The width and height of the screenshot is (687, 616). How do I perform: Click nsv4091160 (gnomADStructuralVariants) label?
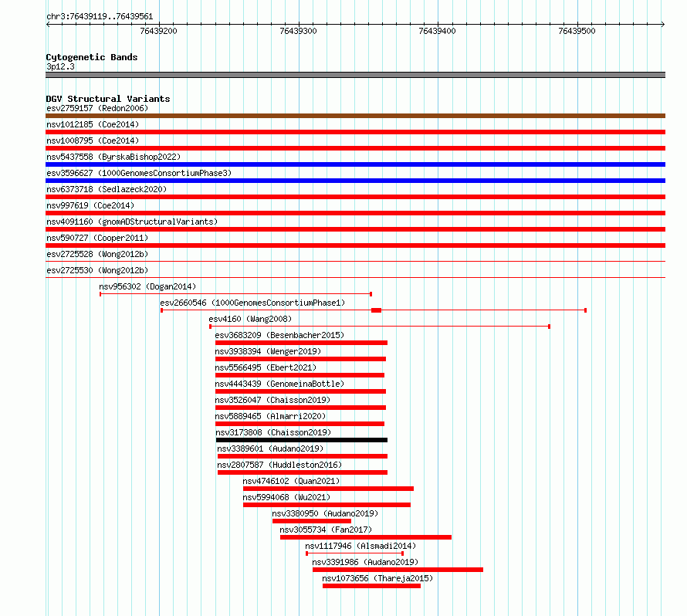click(x=132, y=222)
